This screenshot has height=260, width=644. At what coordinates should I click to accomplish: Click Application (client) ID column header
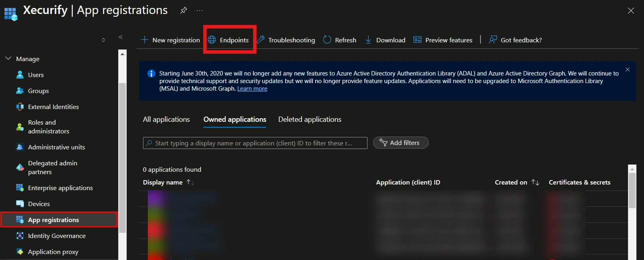tap(408, 182)
